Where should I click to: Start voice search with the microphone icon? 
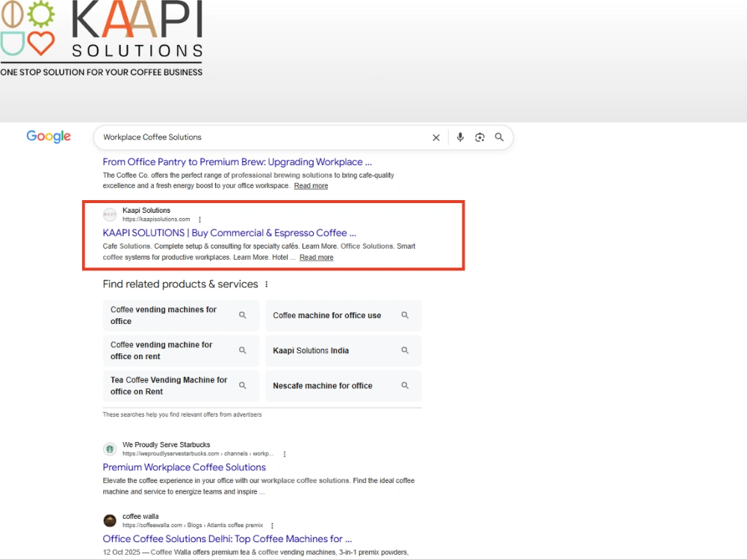click(x=459, y=137)
